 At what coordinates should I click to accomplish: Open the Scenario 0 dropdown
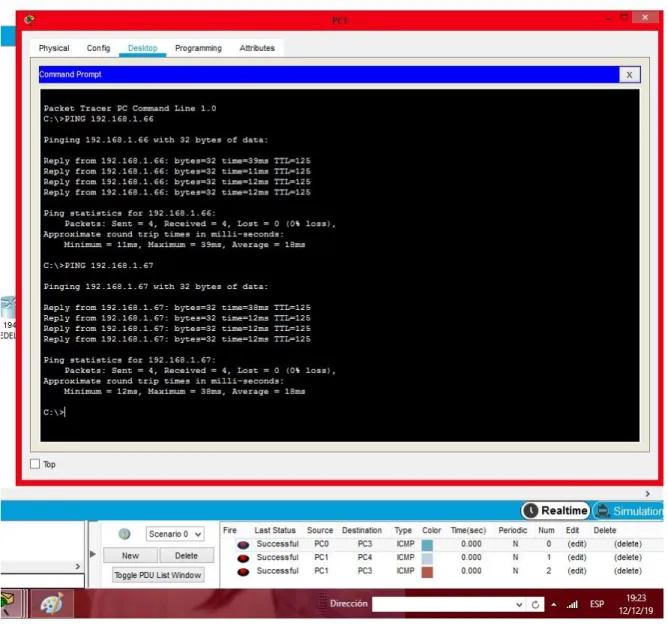pos(175,534)
